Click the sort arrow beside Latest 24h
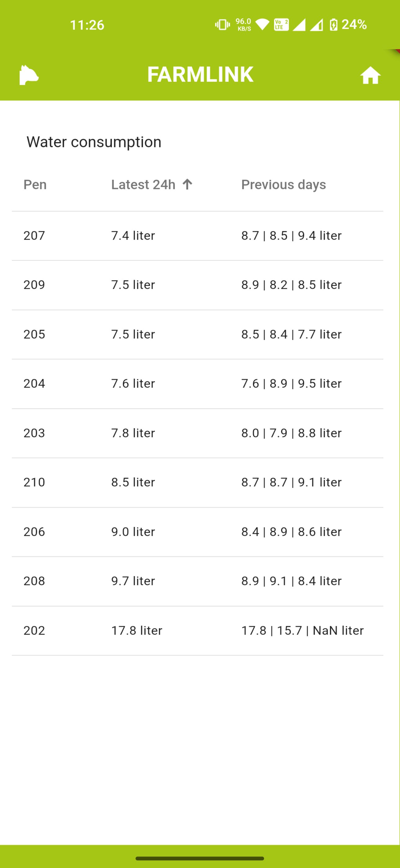Image resolution: width=400 pixels, height=868 pixels. tap(187, 184)
